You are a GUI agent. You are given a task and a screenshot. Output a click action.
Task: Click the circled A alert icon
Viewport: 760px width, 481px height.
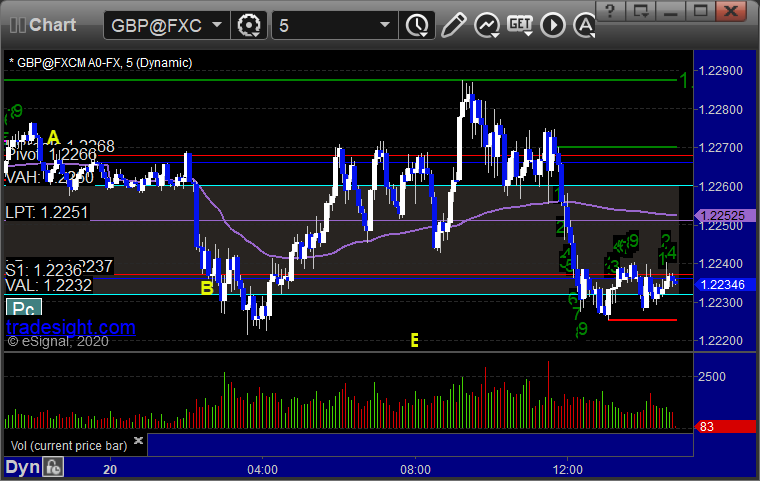click(585, 25)
